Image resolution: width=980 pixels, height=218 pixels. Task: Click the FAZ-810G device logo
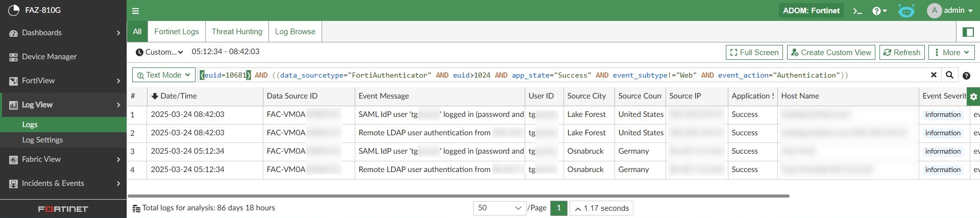(14, 10)
